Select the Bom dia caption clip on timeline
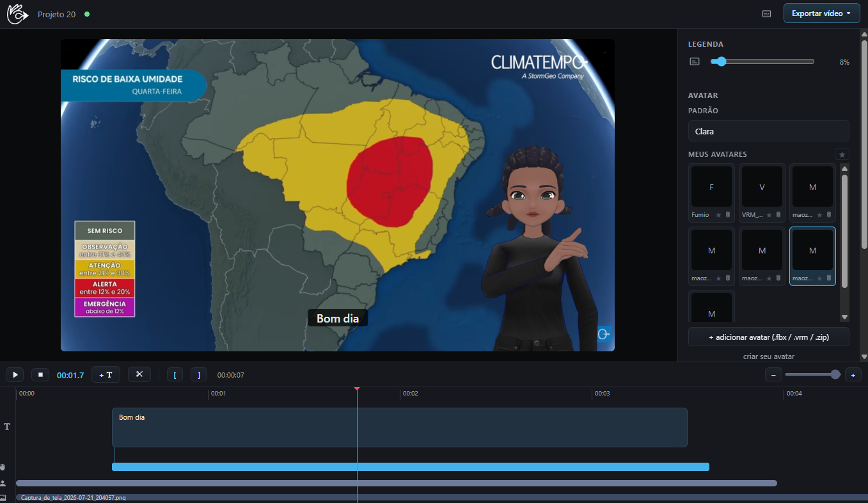The height and width of the screenshot is (503, 868). 400,427
